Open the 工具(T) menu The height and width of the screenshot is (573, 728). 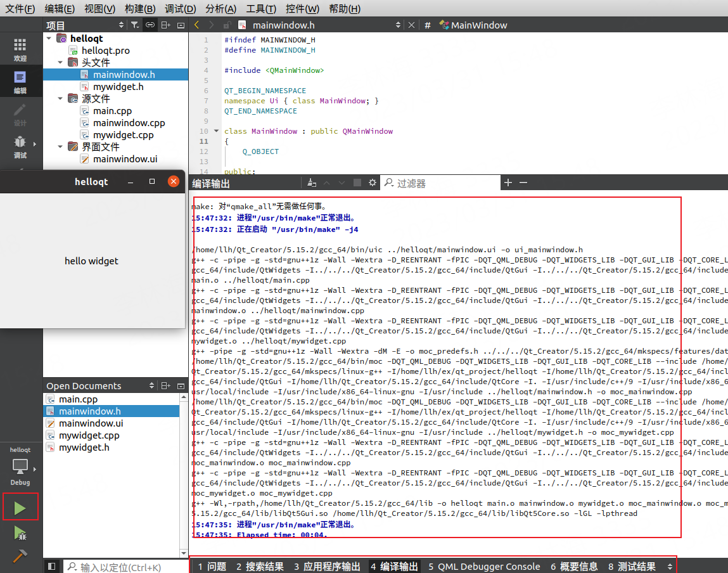[261, 9]
